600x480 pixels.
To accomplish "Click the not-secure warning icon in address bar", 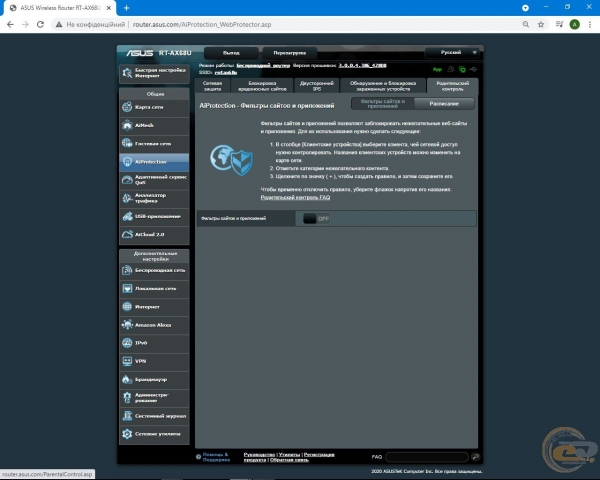I will (x=59, y=24).
